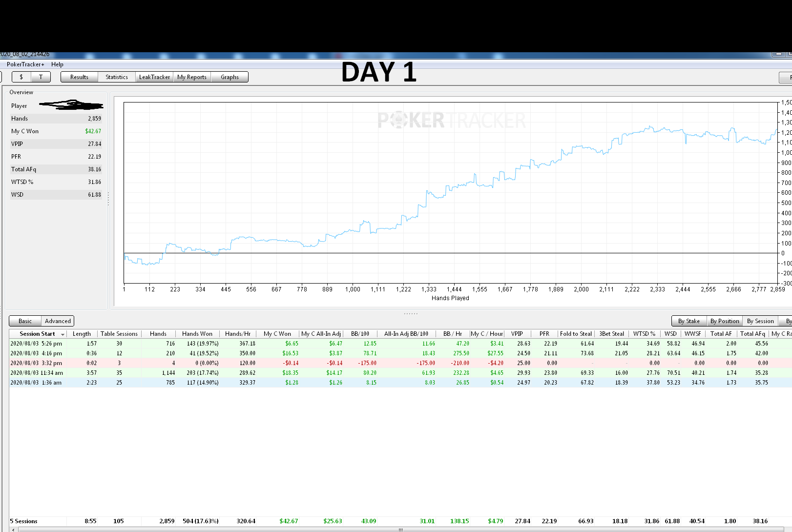Switch to the Results tab

pos(79,77)
